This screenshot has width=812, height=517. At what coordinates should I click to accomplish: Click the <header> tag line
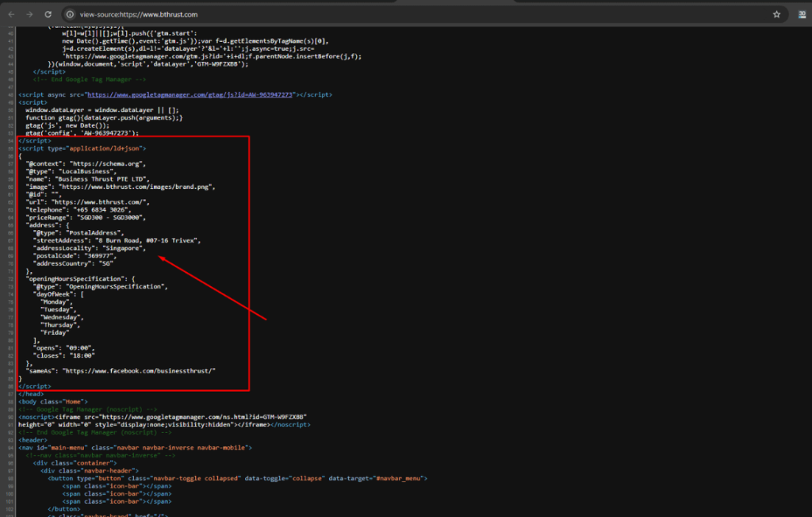[33, 440]
